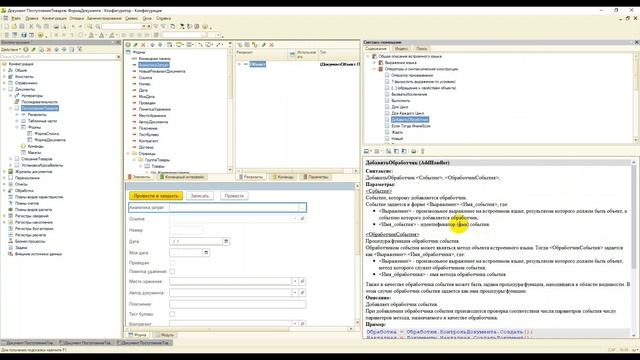Switch to the Индекс tab in help window
Image resolution: width=640 pixels, height=360 pixels.
(x=401, y=49)
